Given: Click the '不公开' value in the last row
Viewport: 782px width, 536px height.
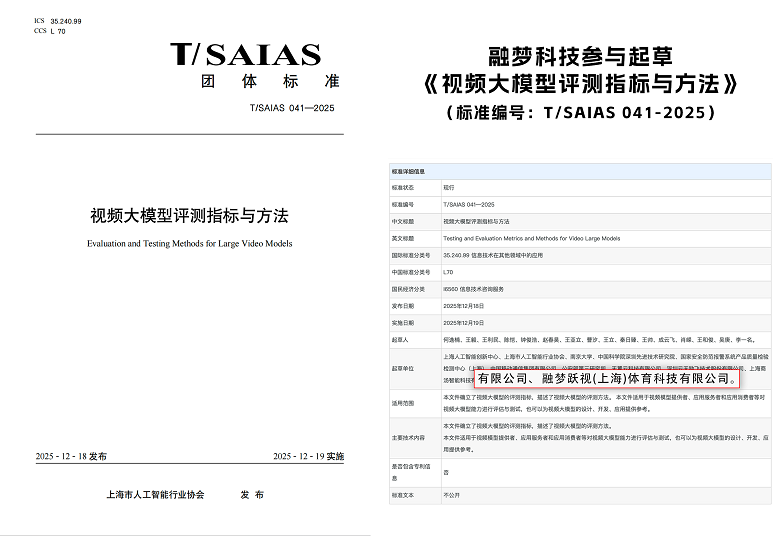Looking at the screenshot, I should (x=451, y=496).
